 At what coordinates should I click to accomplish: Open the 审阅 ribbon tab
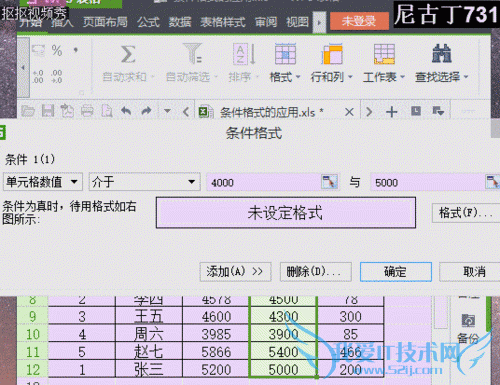266,22
